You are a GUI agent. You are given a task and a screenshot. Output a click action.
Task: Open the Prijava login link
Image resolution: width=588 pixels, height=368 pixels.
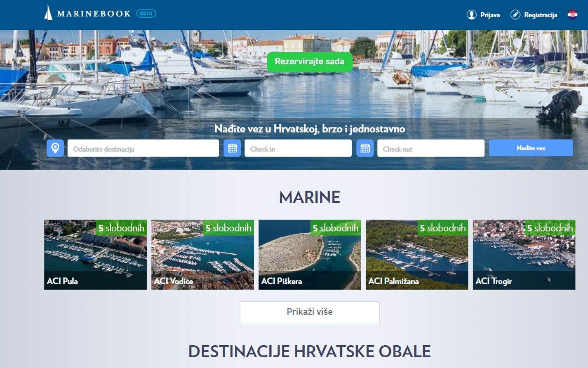coord(490,15)
